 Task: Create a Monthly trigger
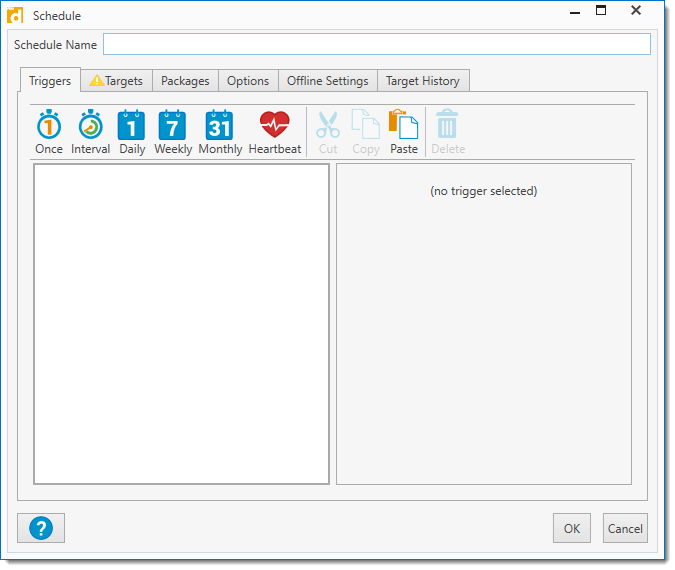coord(220,132)
